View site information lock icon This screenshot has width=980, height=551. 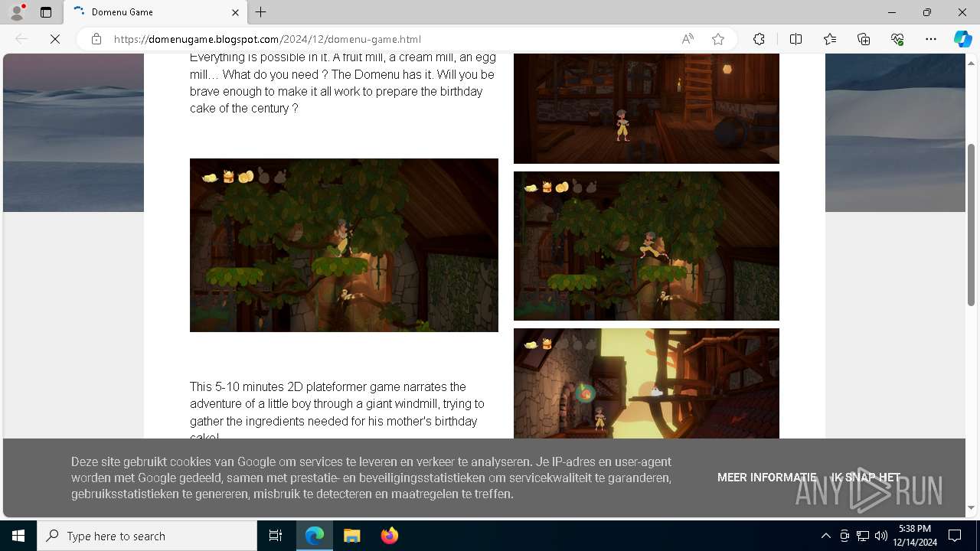point(96,39)
